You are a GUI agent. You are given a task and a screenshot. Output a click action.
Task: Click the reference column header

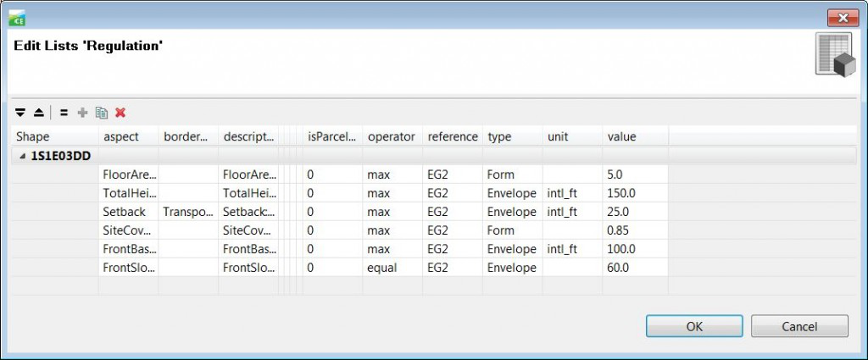tap(453, 136)
